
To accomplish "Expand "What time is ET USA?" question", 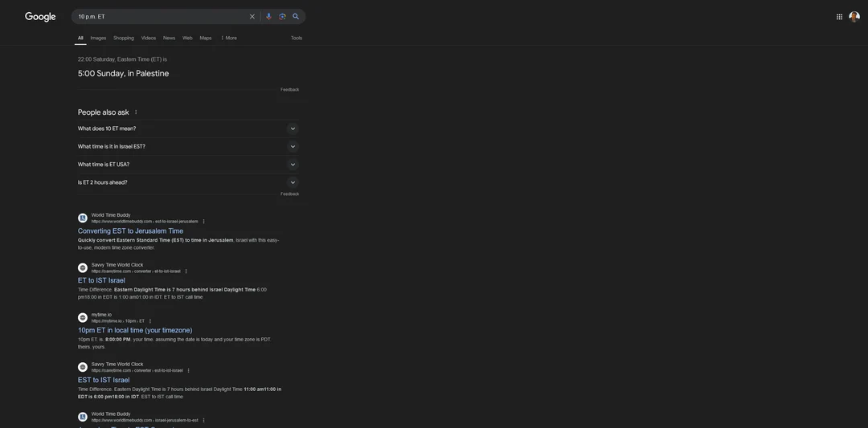I will point(188,165).
